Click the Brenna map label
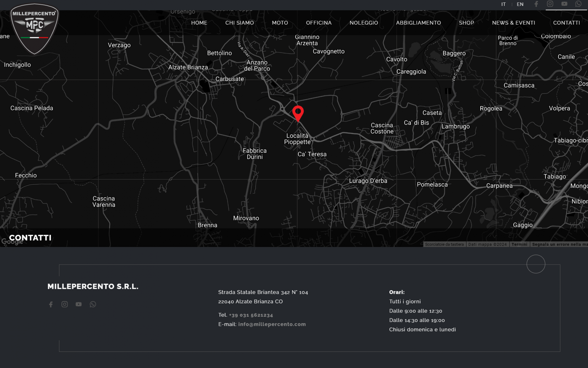Viewport: 588px width, 368px height. (x=208, y=225)
